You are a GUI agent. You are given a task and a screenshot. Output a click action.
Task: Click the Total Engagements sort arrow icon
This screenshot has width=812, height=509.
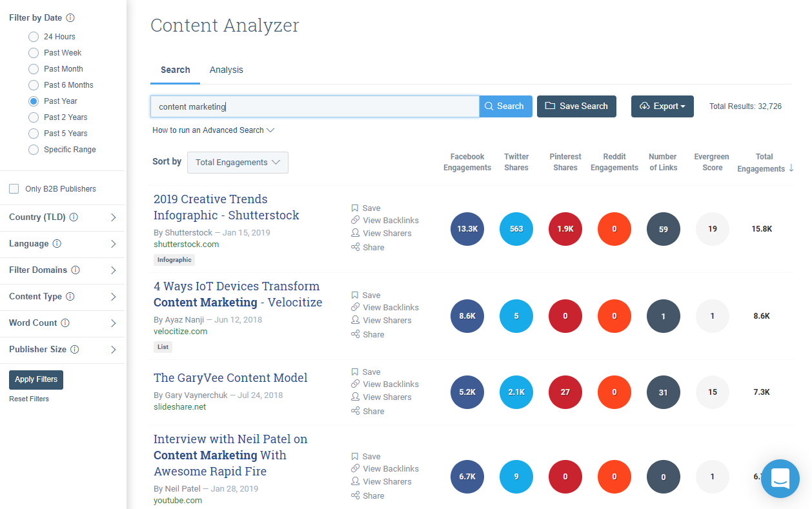tap(791, 168)
